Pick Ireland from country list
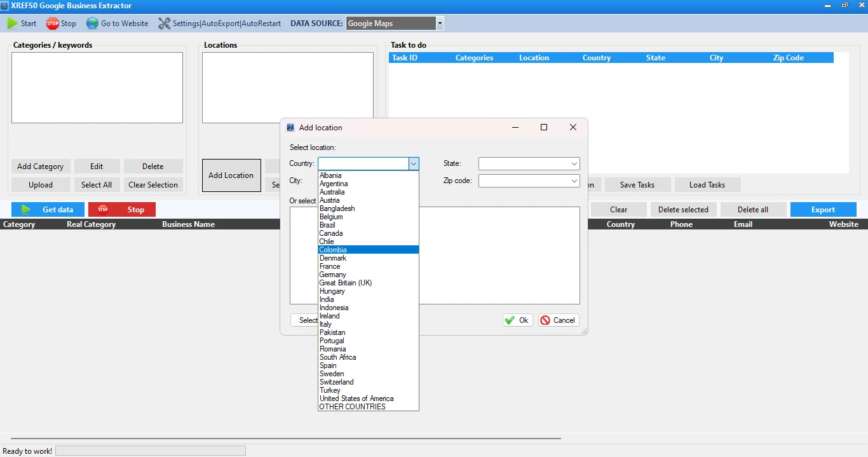 click(368, 316)
